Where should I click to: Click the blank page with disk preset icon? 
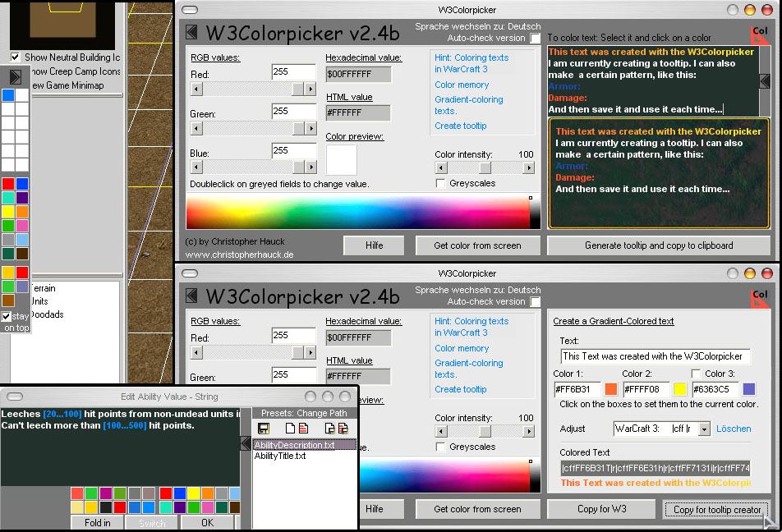coord(329,429)
